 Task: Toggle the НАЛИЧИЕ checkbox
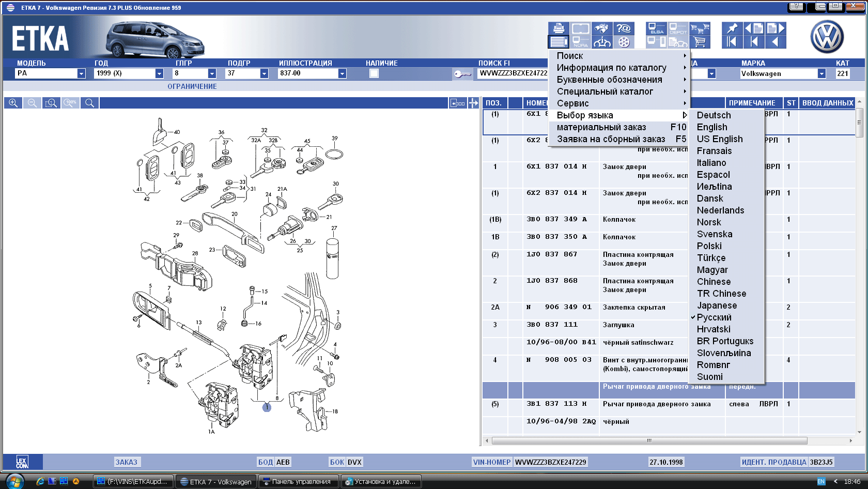coord(374,73)
